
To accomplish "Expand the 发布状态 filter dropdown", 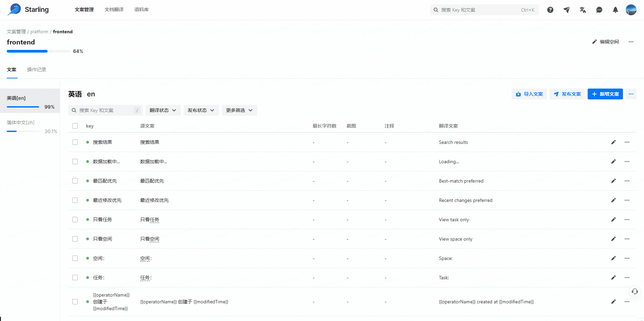I will (x=201, y=110).
